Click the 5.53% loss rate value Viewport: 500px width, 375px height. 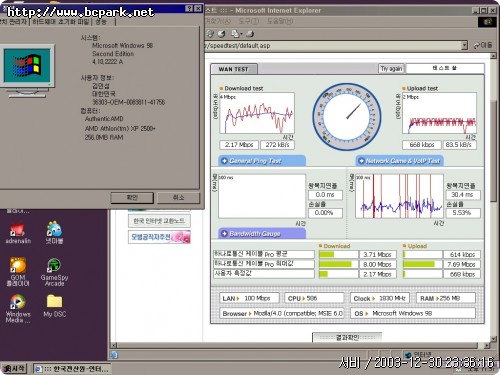coord(463,213)
